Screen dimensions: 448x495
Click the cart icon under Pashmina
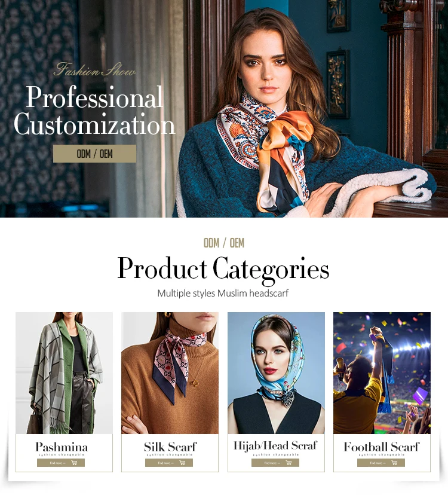[x=75, y=463]
